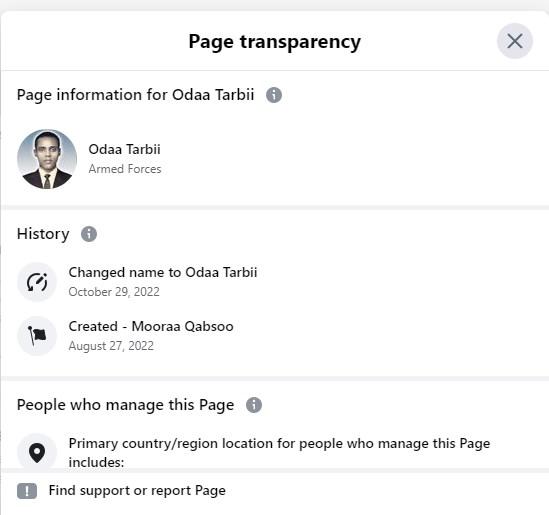Click info icon next to History
This screenshot has height=515, width=549.
(89, 234)
